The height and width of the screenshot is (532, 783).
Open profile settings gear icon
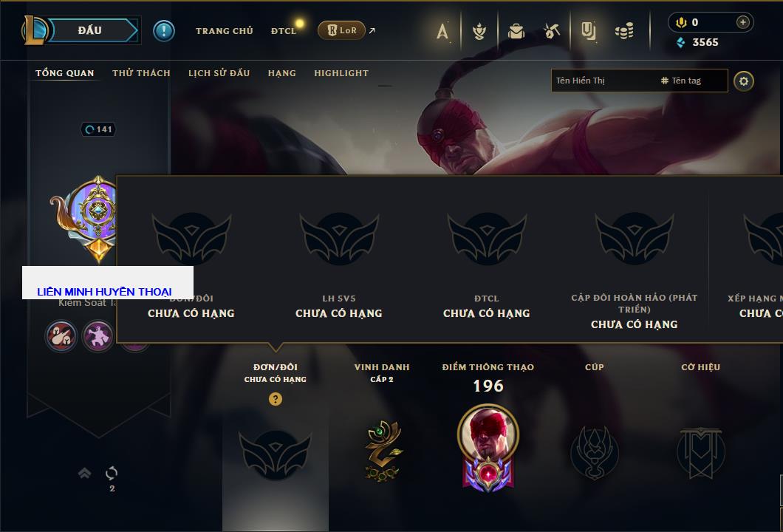click(x=744, y=81)
